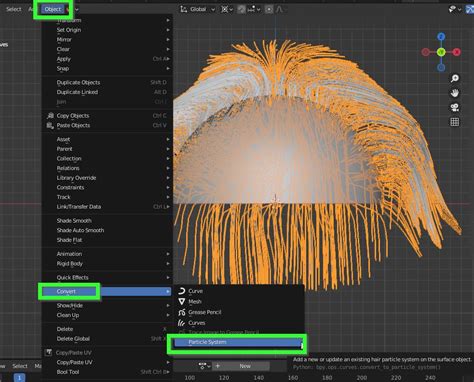Toggle proportional editing in the header
This screenshot has height=382, width=474.
click(x=269, y=9)
